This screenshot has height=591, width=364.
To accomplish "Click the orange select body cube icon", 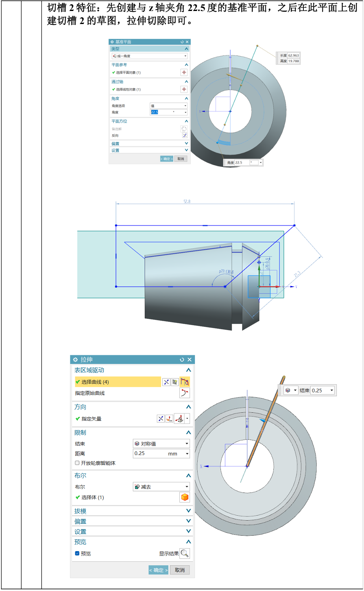I will pyautogui.click(x=185, y=497).
